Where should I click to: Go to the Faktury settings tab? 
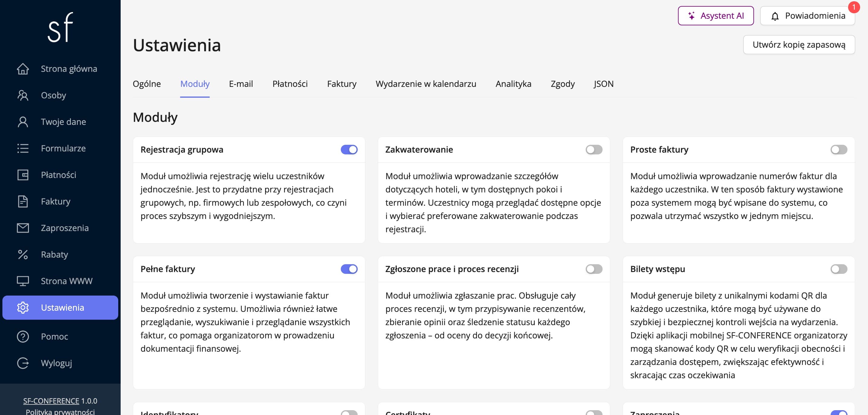(342, 84)
